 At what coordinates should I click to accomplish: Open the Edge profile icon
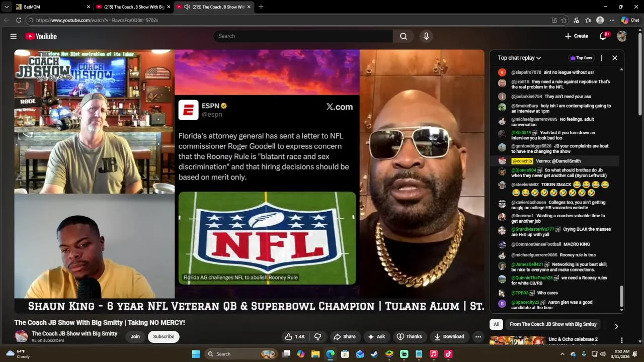pyautogui.click(x=600, y=20)
